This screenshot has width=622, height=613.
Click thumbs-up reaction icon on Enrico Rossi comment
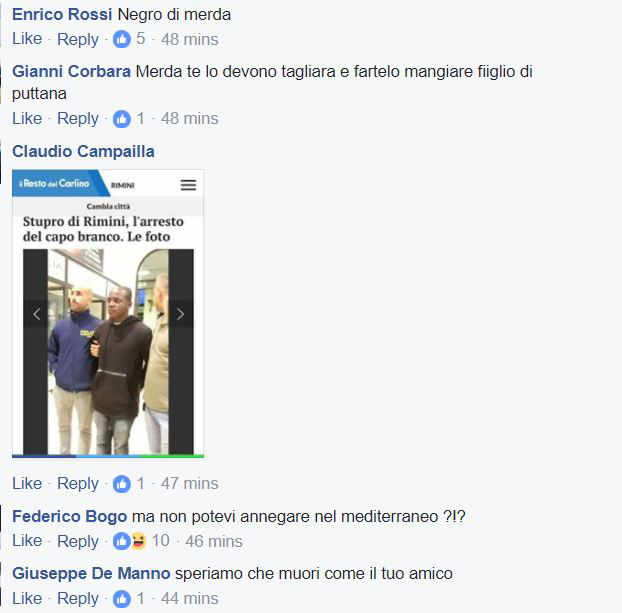[122, 39]
